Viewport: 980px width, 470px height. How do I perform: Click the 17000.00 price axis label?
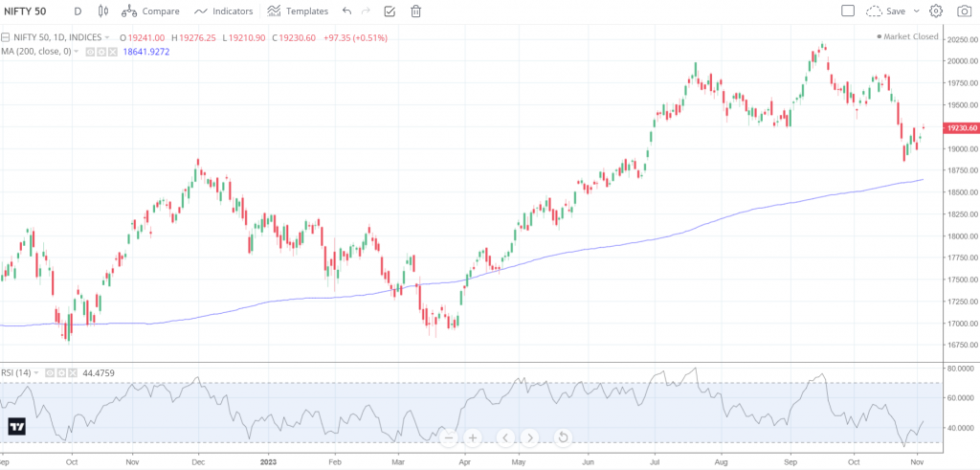click(963, 324)
